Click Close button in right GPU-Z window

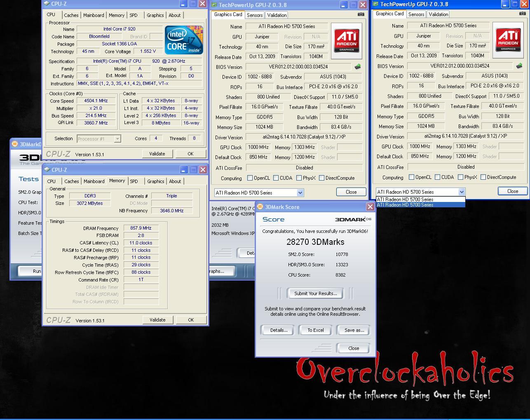tap(513, 191)
